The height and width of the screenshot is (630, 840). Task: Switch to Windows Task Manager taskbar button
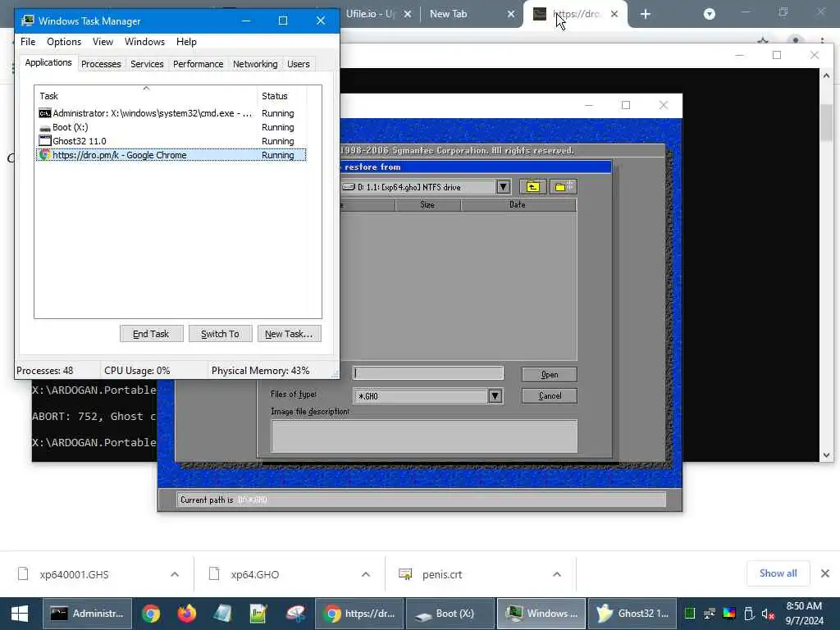pos(541,614)
